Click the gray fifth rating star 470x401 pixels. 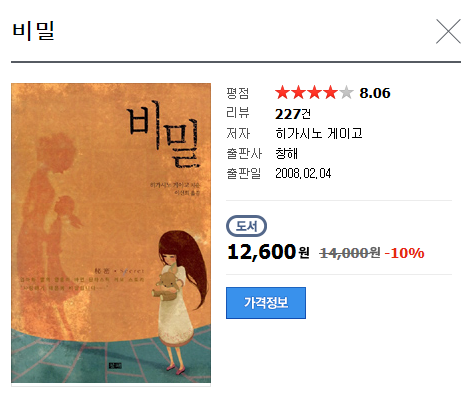pyautogui.click(x=346, y=92)
